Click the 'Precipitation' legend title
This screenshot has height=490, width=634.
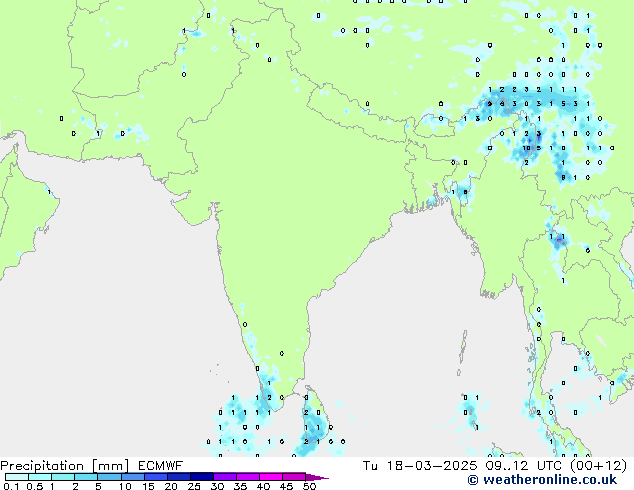(x=42, y=466)
